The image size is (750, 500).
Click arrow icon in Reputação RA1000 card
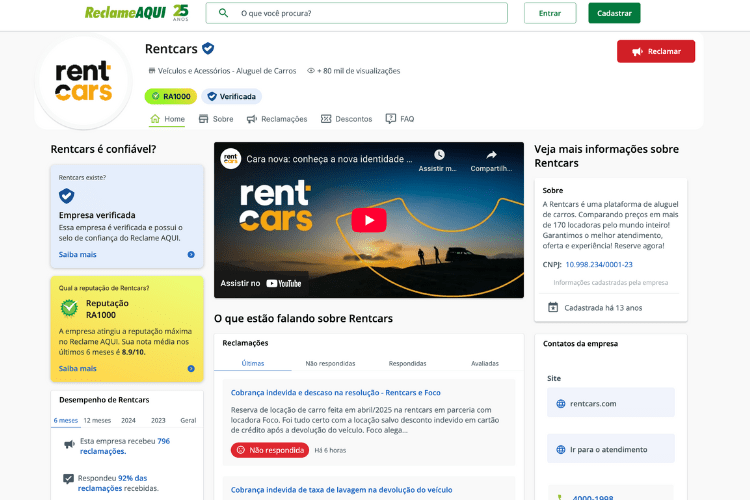(191, 368)
